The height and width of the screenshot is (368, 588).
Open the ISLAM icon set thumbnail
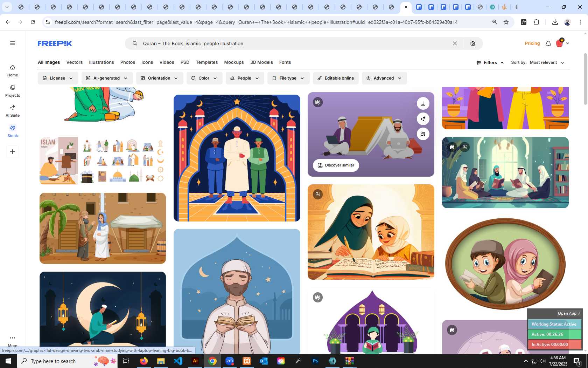click(103, 161)
